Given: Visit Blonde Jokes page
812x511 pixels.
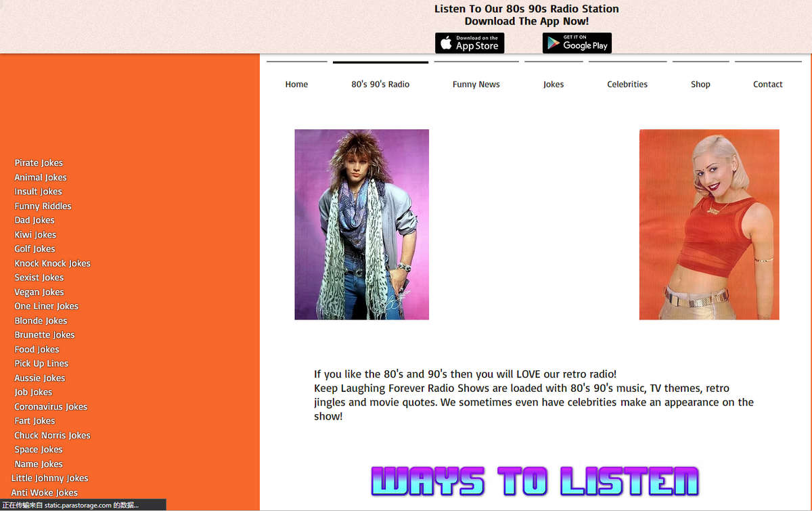Looking at the screenshot, I should [41, 321].
